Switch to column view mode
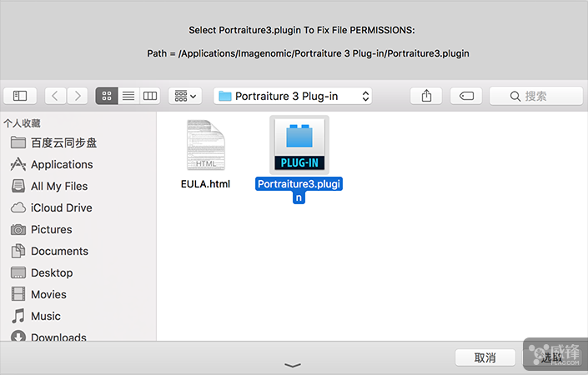 point(149,96)
